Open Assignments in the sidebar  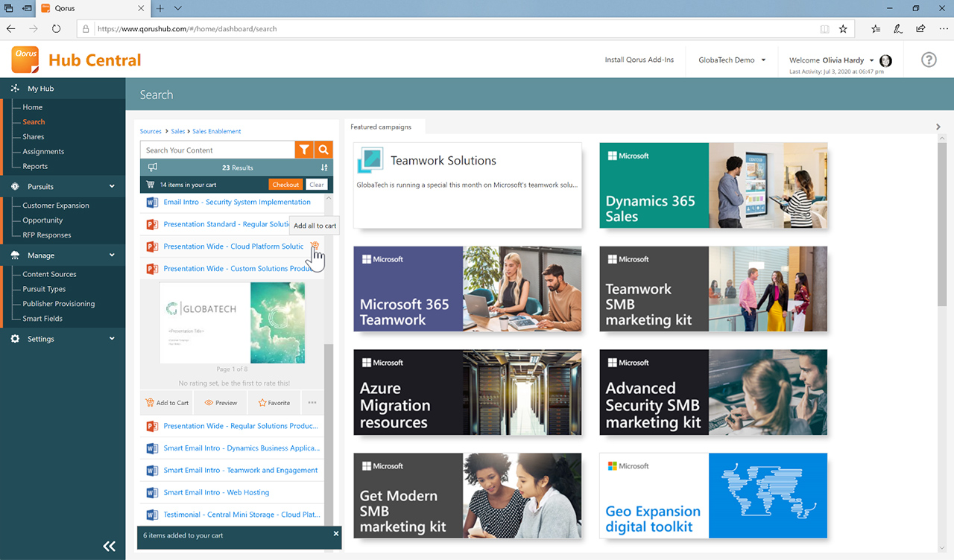(x=43, y=152)
